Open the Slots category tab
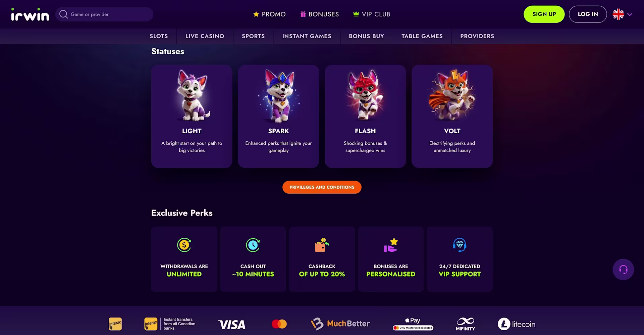Screen dimensions: 644x335 click(x=159, y=36)
